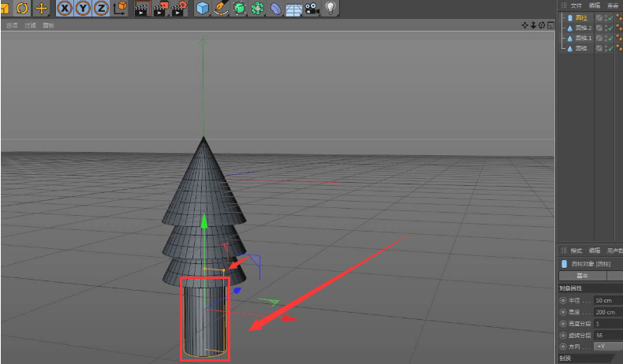This screenshot has height=364, width=623.
Task: Add a Floor environment object
Action: (x=294, y=8)
